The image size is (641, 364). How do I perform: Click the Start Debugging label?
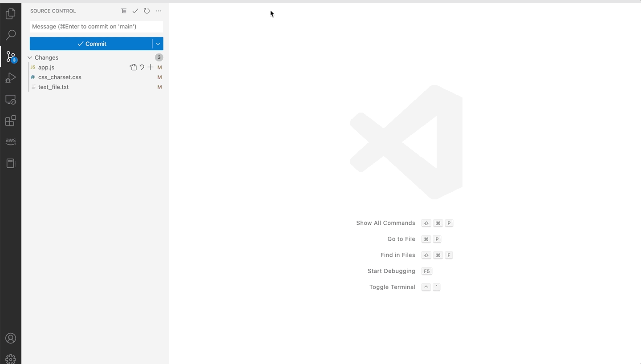[x=391, y=271]
